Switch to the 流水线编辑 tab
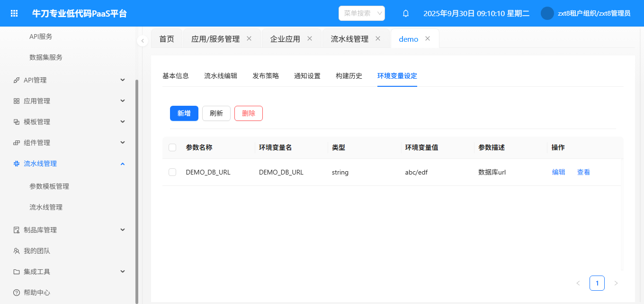 pos(221,76)
